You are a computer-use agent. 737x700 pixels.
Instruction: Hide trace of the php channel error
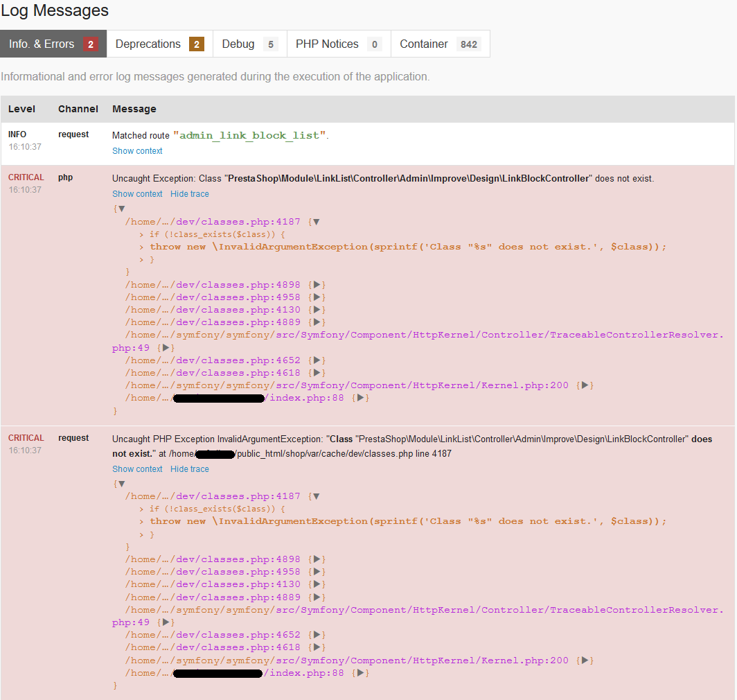(x=189, y=194)
